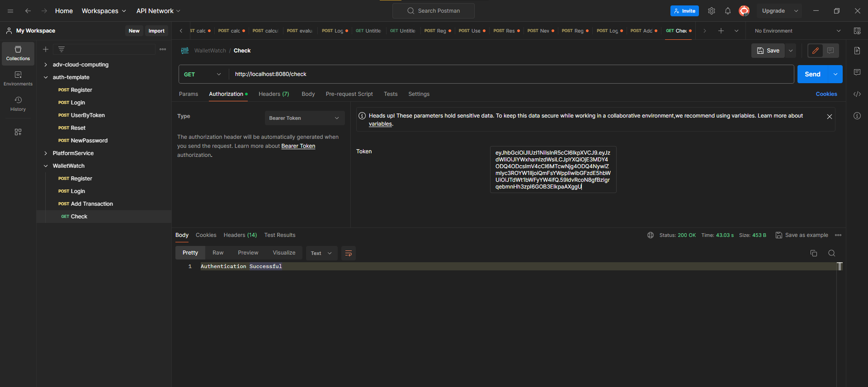Click the Invite button
The image size is (868, 387).
pos(684,11)
